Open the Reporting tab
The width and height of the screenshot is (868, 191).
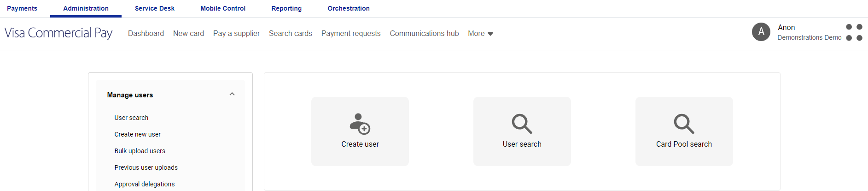click(x=286, y=8)
